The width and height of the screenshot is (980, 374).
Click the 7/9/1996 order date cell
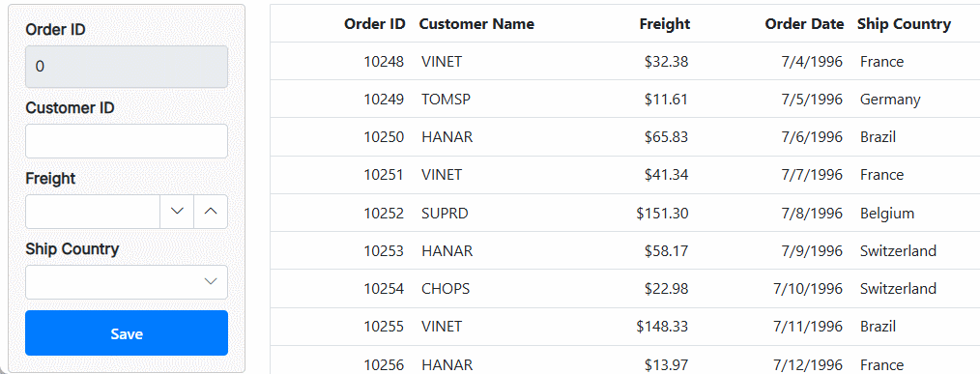(x=811, y=251)
